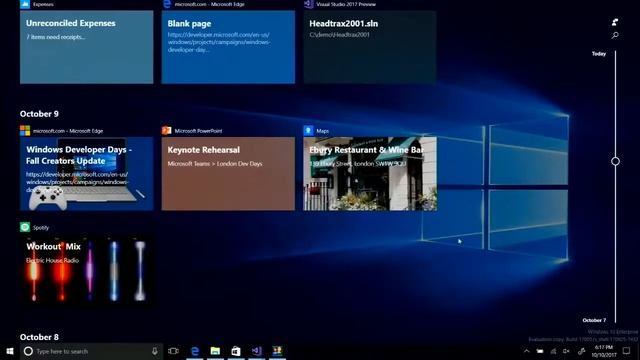Click 'Electric House Radio' subtitle text

(x=52, y=260)
